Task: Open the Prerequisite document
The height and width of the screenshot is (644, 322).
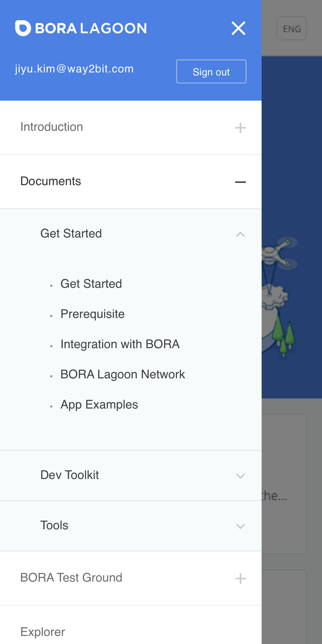Action: click(93, 314)
